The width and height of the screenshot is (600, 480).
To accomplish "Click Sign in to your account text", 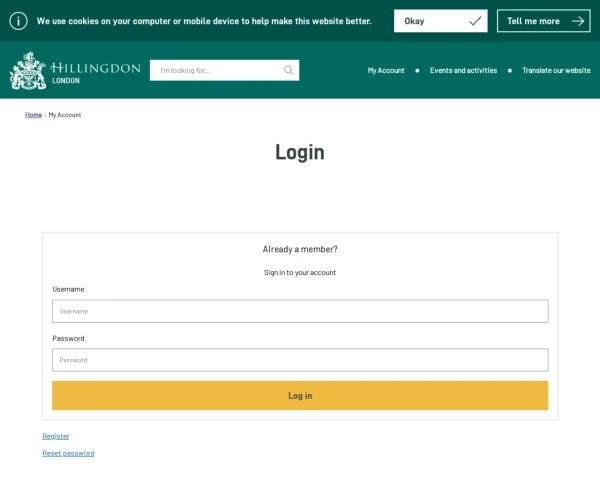I will coord(300,273).
